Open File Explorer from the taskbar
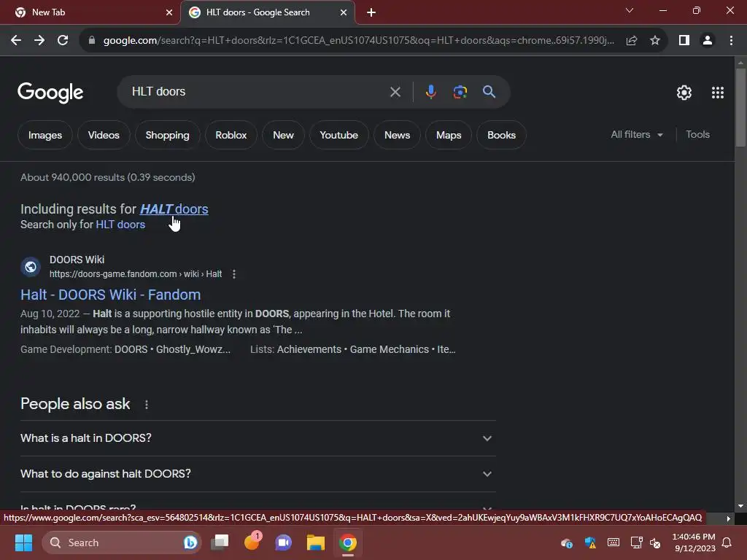This screenshot has width=747, height=560. 315,542
